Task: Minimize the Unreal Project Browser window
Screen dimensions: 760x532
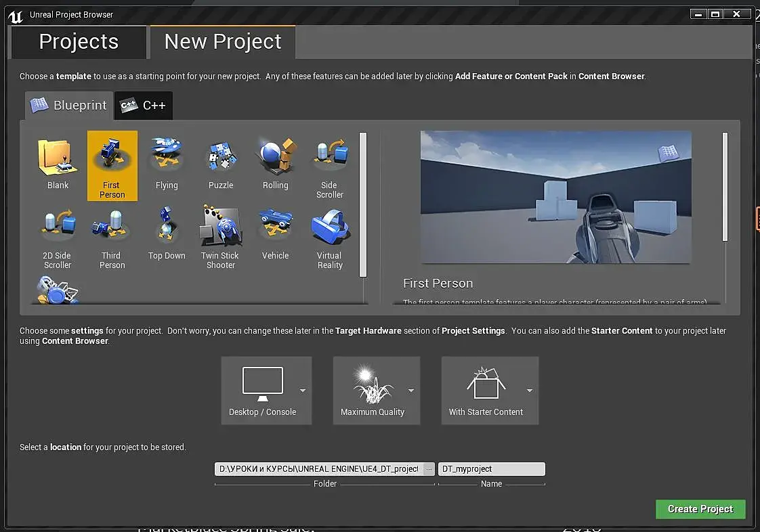Action: pos(698,14)
